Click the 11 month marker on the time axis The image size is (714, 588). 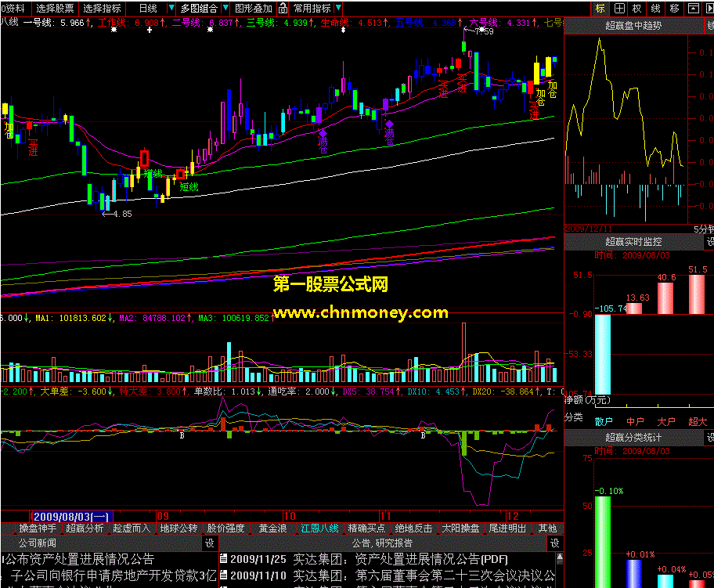pyautogui.click(x=386, y=517)
